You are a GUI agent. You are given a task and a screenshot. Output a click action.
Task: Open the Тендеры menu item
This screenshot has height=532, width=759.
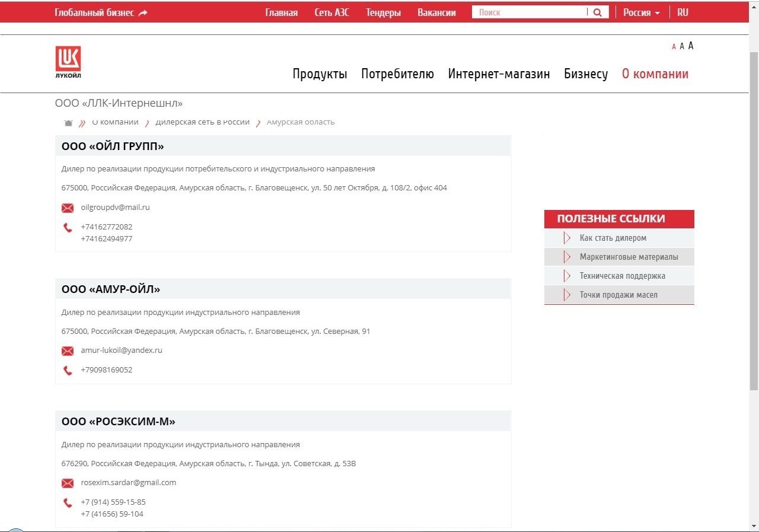tap(383, 12)
